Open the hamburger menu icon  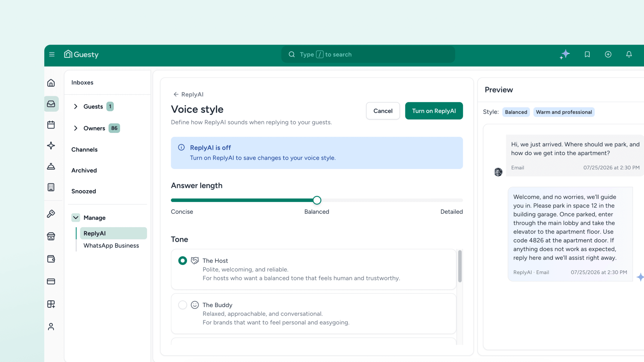click(52, 54)
